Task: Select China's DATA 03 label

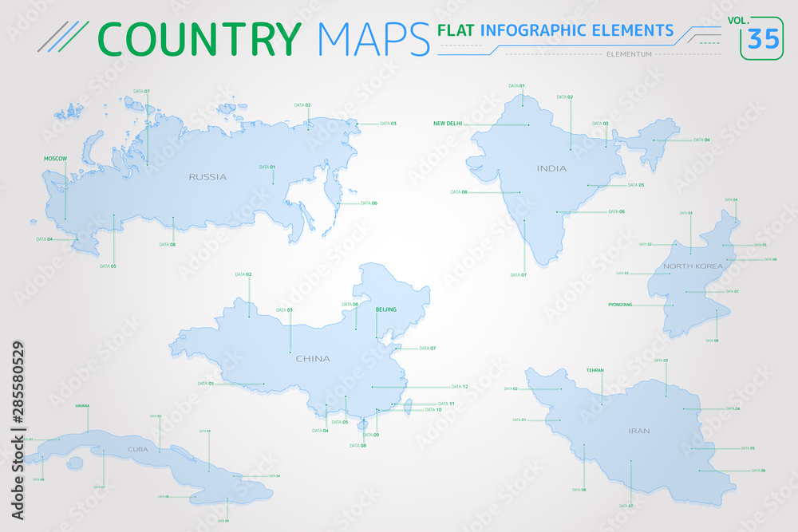Action: 285,309
